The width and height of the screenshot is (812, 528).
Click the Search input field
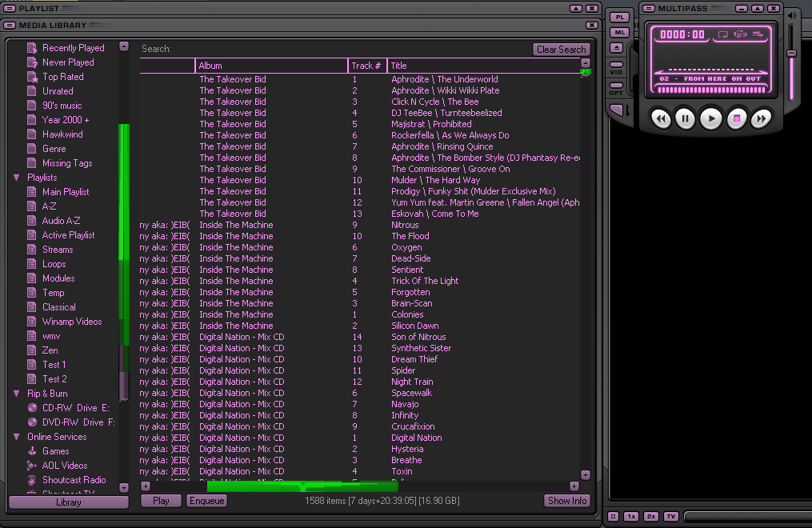click(351, 49)
